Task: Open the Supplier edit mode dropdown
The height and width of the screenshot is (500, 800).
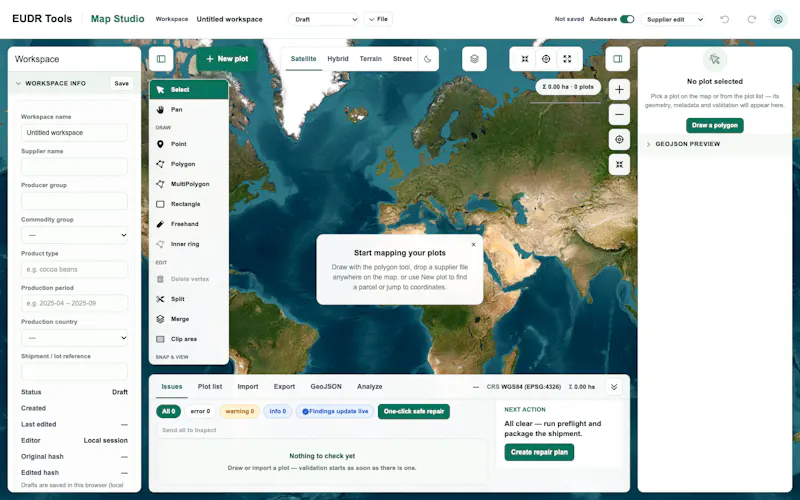Action: point(672,19)
